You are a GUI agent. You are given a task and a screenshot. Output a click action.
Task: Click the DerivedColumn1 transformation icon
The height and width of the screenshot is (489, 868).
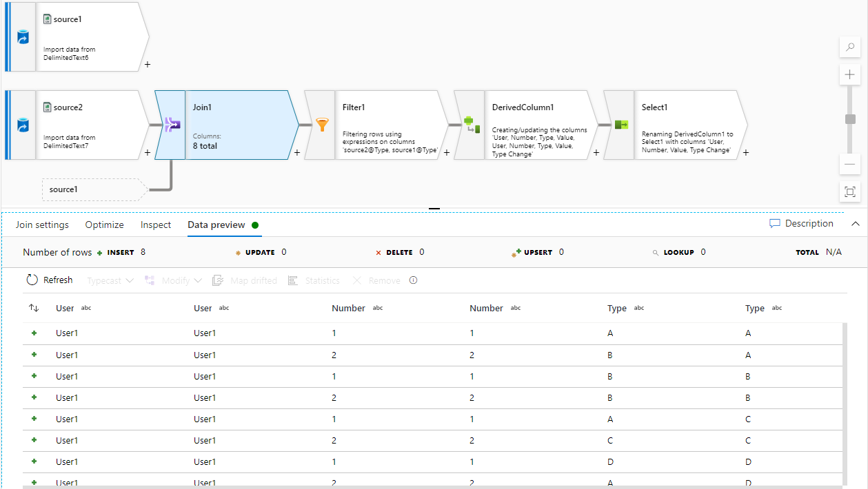pos(471,125)
